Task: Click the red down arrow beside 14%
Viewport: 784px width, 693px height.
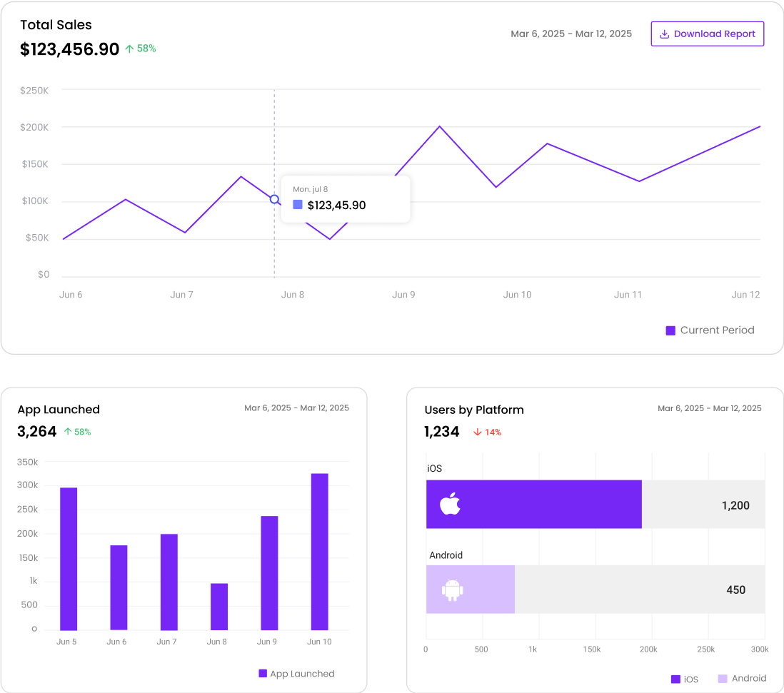Action: (478, 432)
